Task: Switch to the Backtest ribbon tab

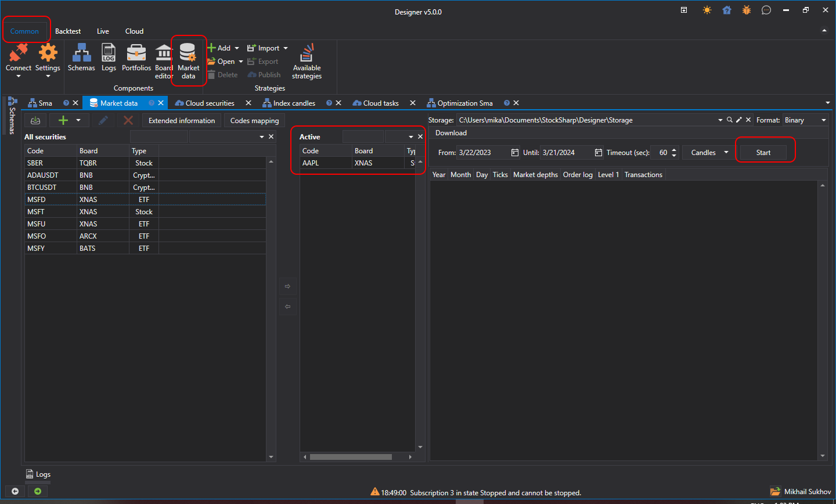Action: coord(68,31)
